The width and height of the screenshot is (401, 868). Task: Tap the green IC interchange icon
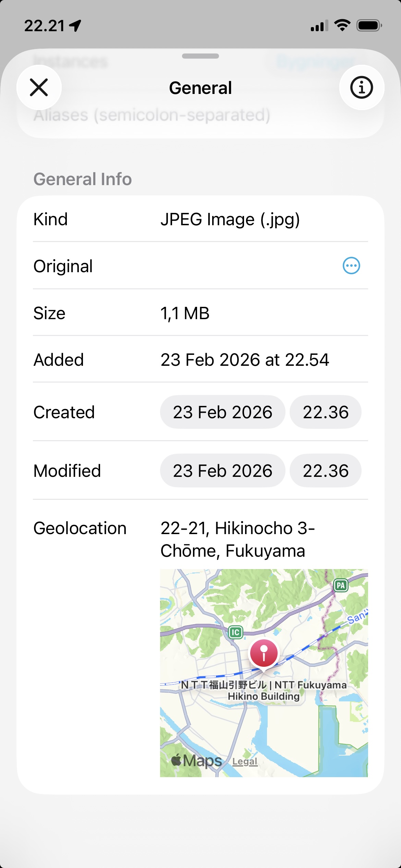[x=235, y=632]
